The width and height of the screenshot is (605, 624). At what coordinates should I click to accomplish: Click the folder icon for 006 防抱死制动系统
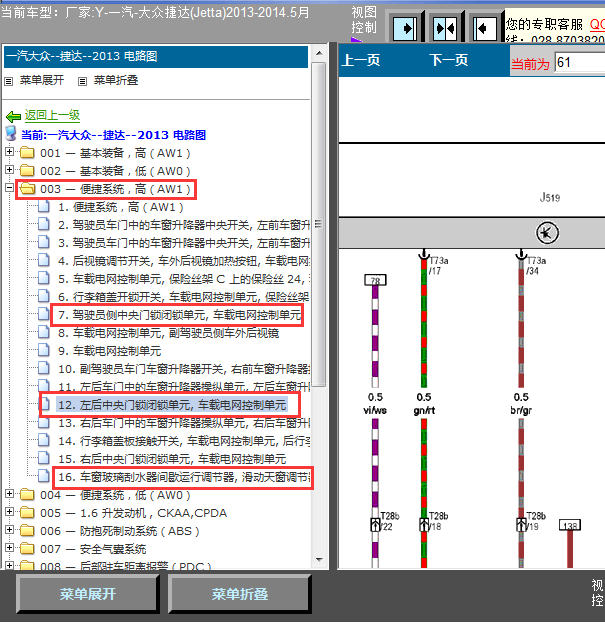(x=27, y=530)
